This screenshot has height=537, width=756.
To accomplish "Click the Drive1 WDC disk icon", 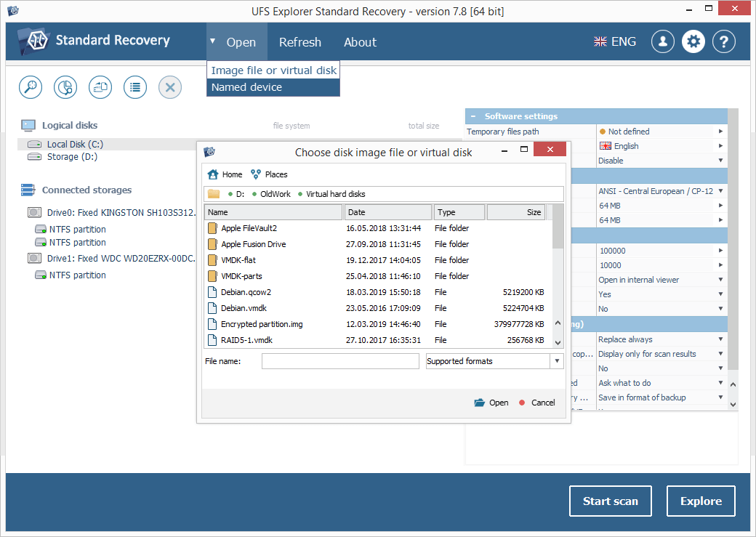I will pos(34,259).
